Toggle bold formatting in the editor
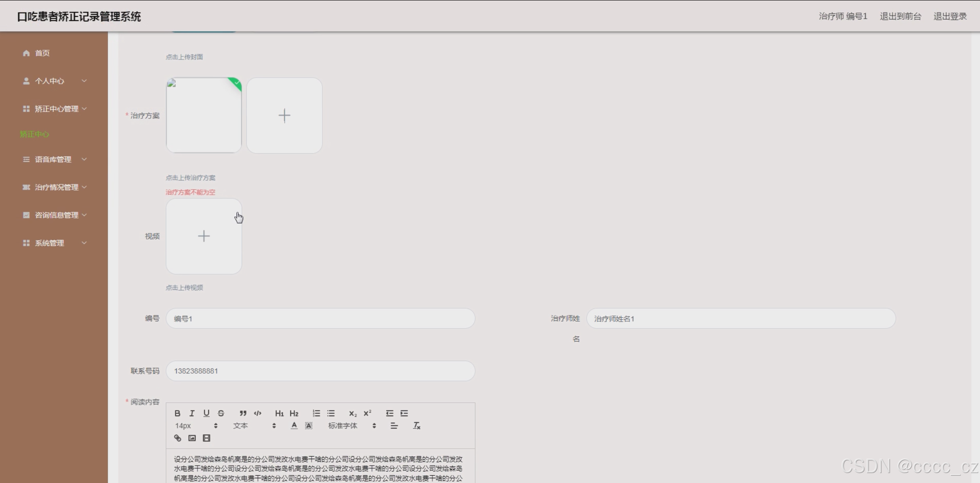 pos(177,413)
